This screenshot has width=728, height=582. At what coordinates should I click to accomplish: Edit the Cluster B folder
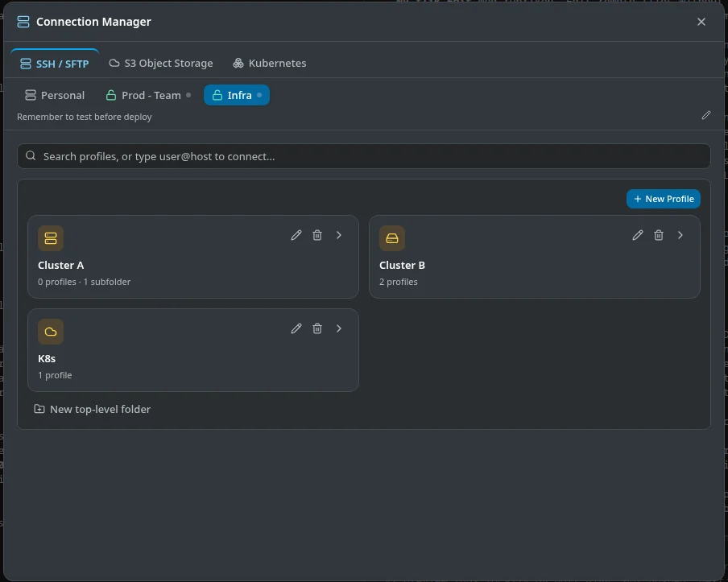click(x=638, y=235)
